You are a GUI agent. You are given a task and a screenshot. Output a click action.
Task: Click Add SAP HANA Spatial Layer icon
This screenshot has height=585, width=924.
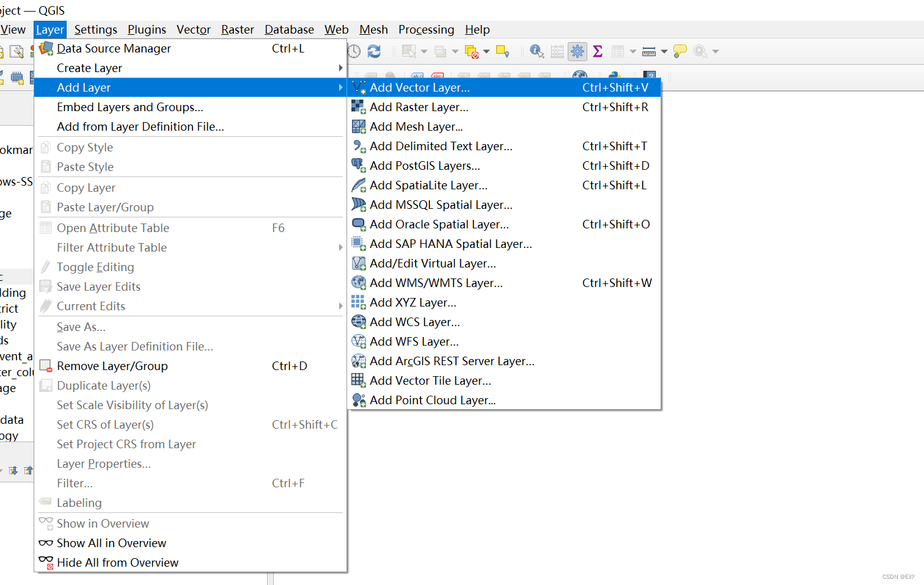pyautogui.click(x=359, y=244)
